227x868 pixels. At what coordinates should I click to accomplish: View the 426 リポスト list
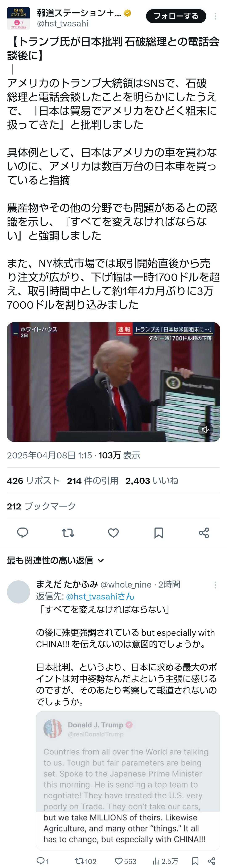pyautogui.click(x=33, y=480)
